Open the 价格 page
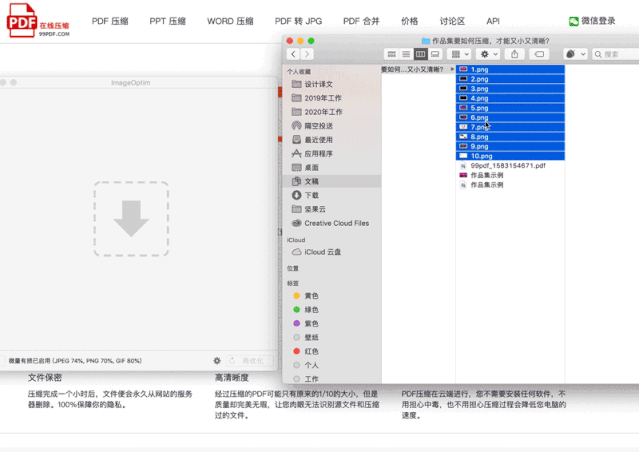Viewport: 639px width, 452px height. coord(410,21)
